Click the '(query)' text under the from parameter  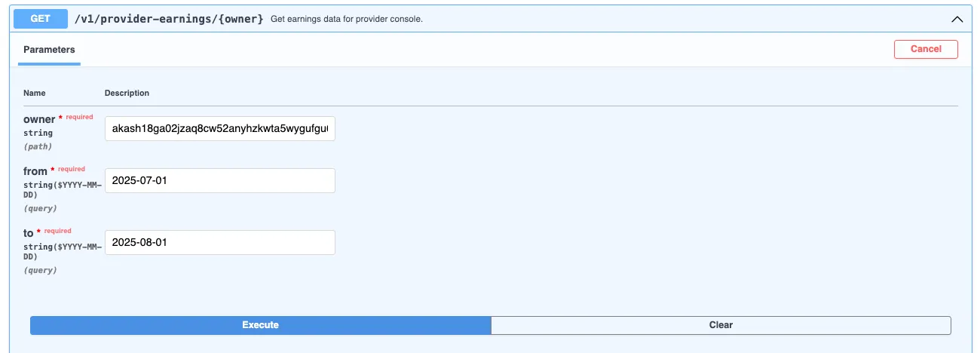point(40,208)
